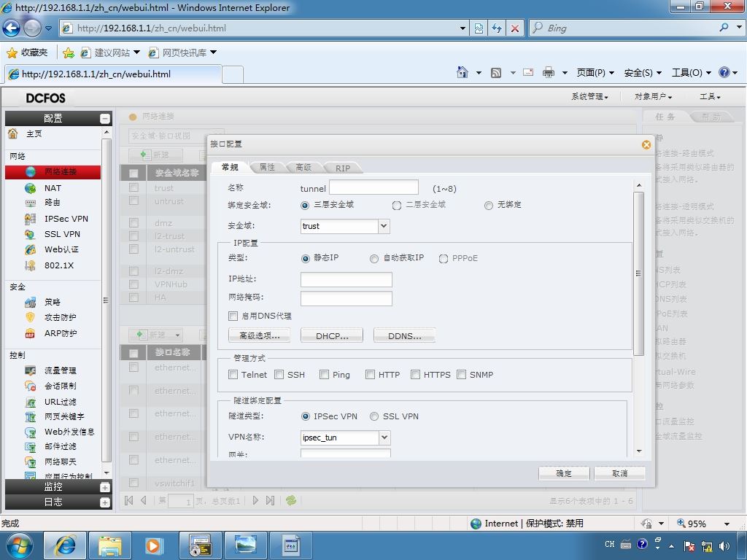The image size is (747, 560).
Task: Open the Web外发信息 icon
Action: (x=30, y=432)
